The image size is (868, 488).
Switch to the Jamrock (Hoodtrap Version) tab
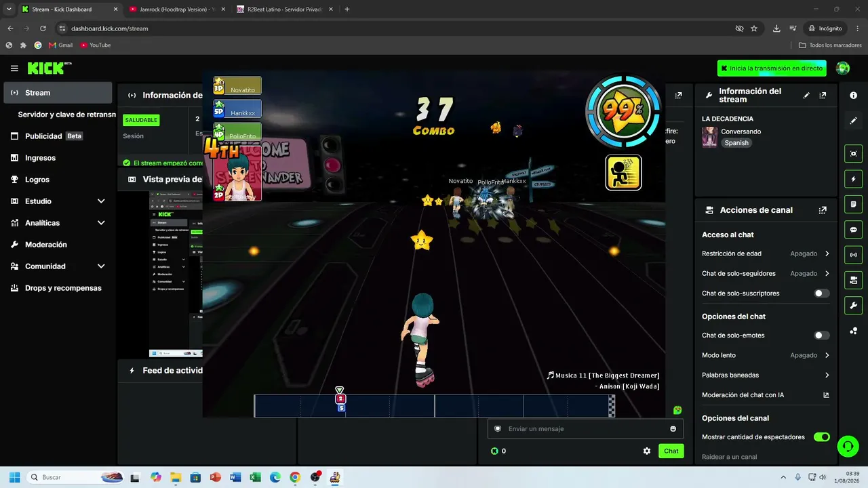coord(176,9)
